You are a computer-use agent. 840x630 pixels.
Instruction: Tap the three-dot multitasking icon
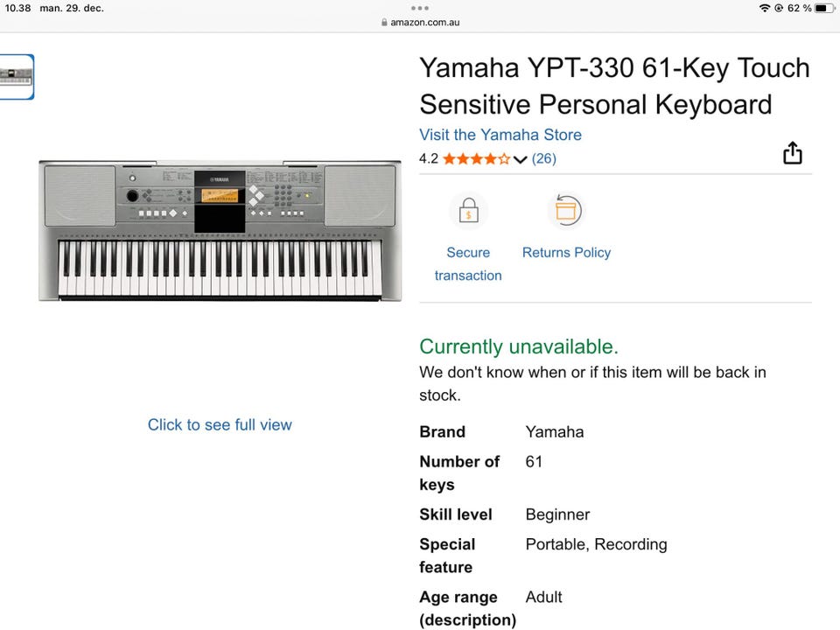tap(420, 8)
